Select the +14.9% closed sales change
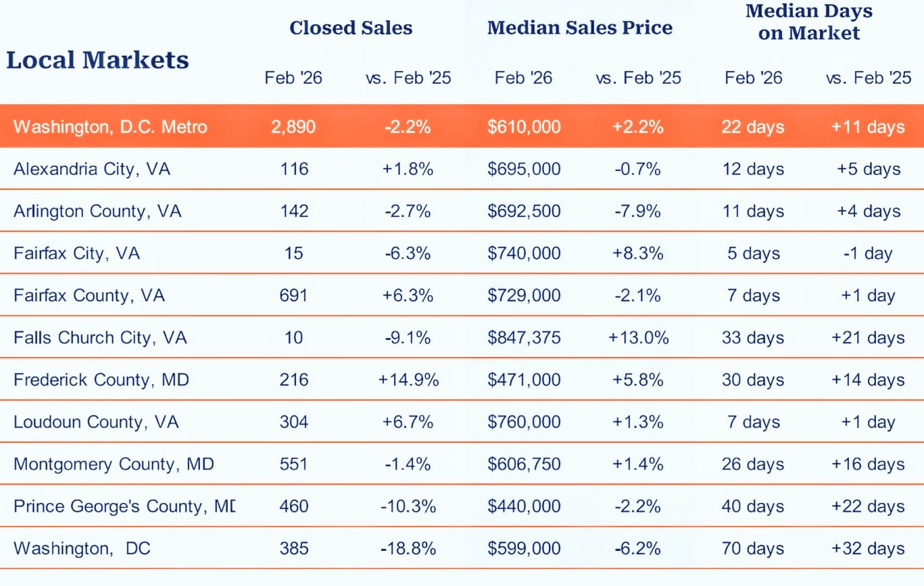This screenshot has width=924, height=586. (x=408, y=380)
